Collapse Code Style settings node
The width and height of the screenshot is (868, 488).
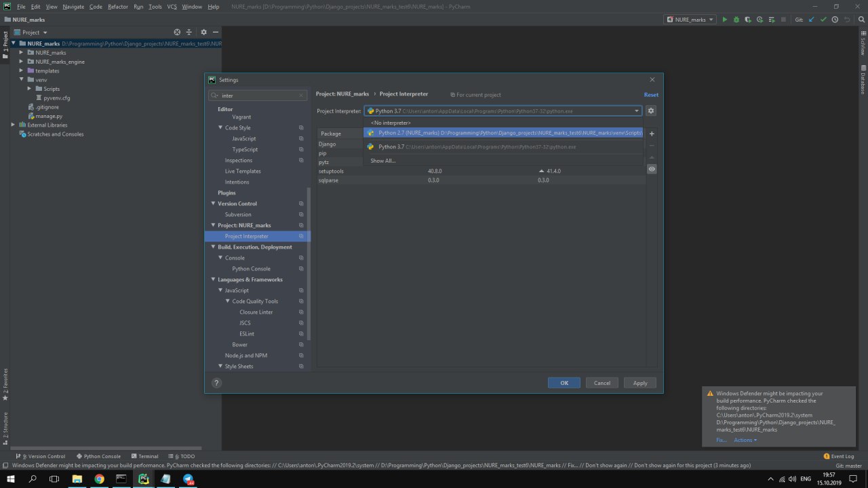220,127
